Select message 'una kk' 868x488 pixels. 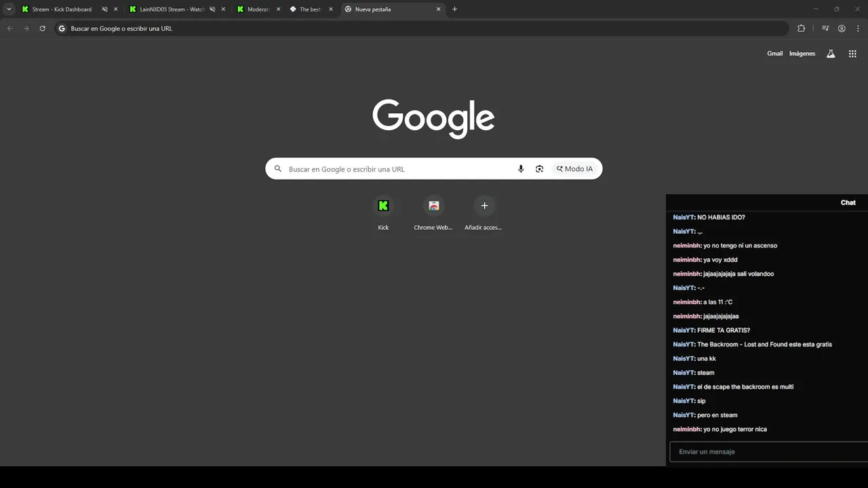[x=694, y=359]
